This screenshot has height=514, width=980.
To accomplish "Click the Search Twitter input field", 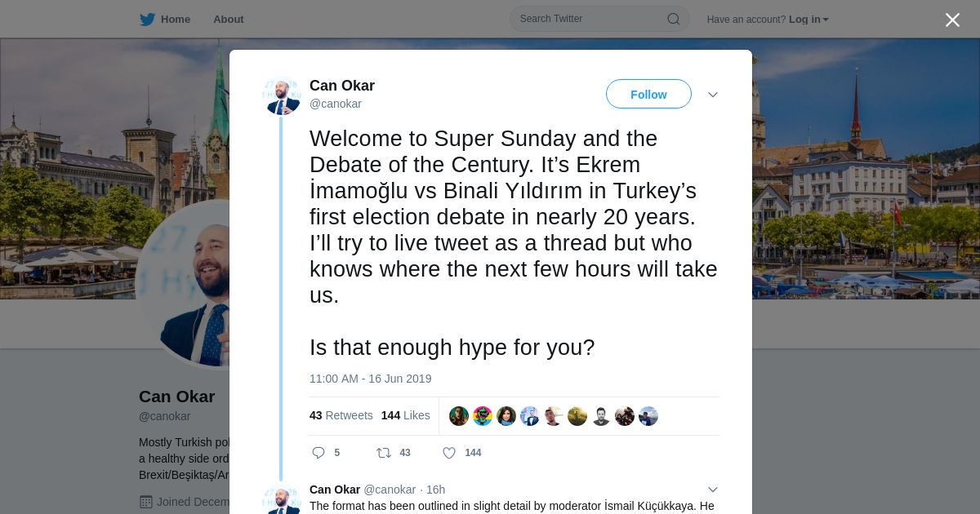I will coord(590,19).
